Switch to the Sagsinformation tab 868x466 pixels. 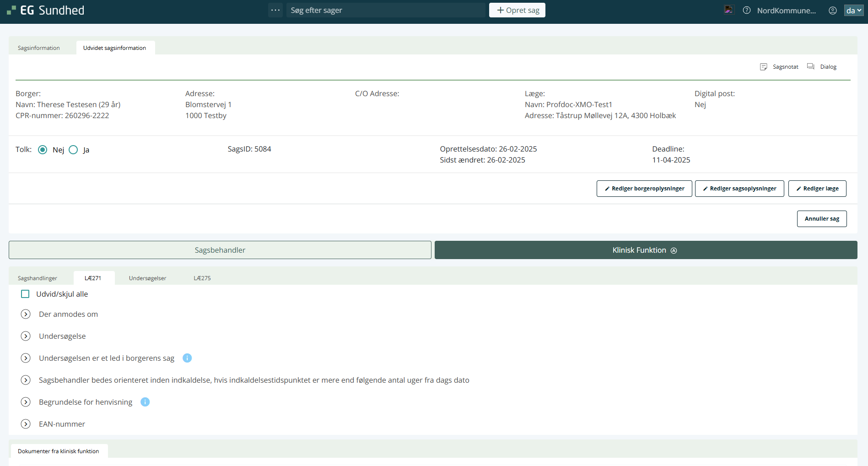tap(39, 48)
